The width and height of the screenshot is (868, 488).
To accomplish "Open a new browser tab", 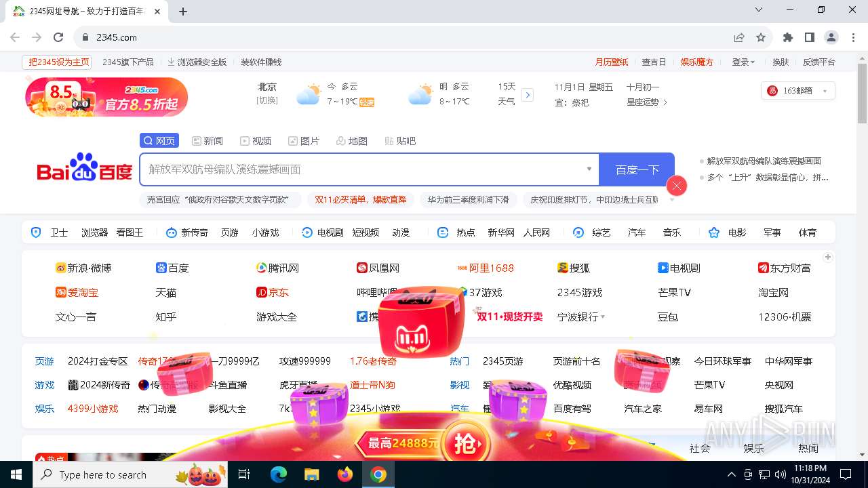I will coord(183,12).
